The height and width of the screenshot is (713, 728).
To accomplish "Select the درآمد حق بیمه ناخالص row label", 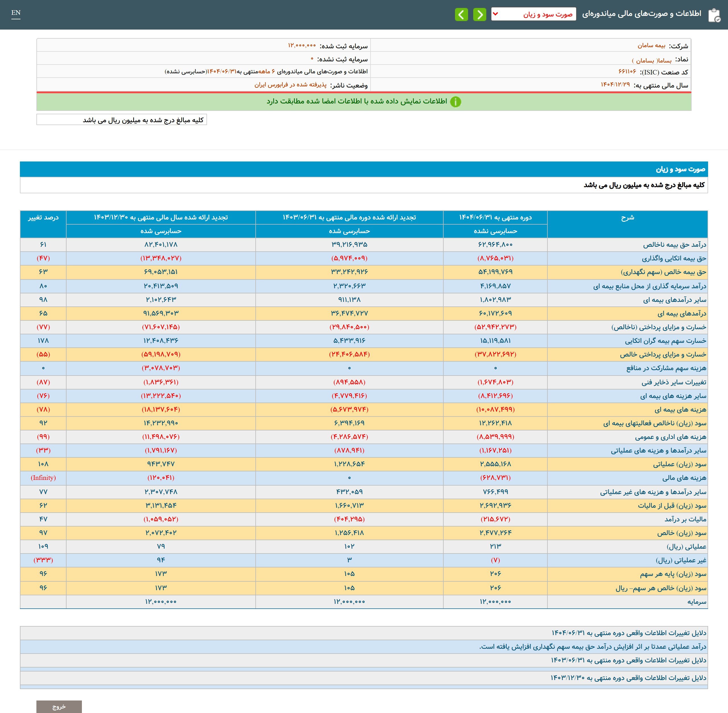I will [675, 244].
